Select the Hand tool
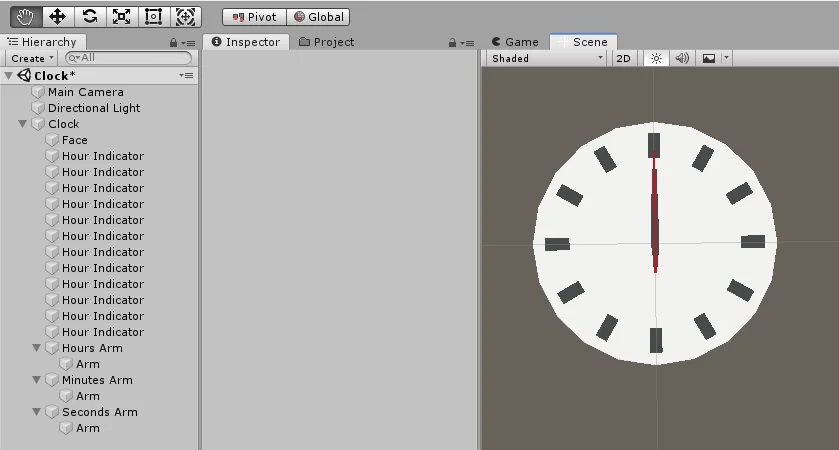Image resolution: width=839 pixels, height=450 pixels. pos(26,17)
